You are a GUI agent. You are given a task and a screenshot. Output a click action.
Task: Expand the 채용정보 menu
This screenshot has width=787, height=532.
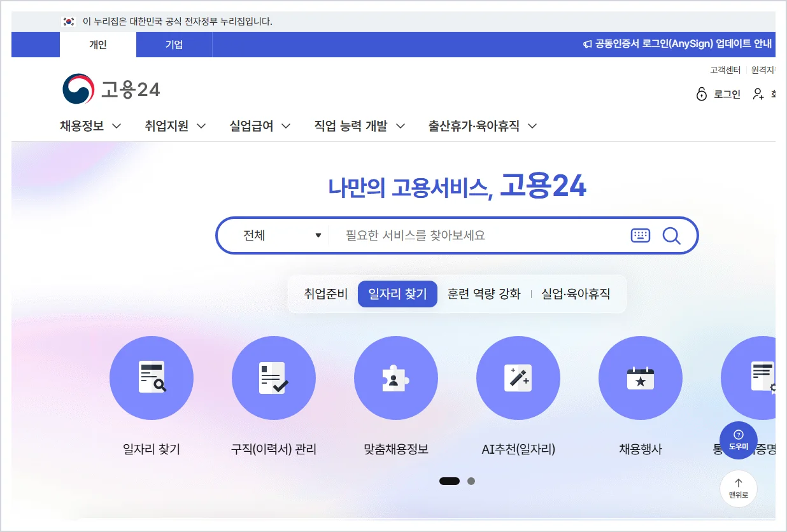90,126
